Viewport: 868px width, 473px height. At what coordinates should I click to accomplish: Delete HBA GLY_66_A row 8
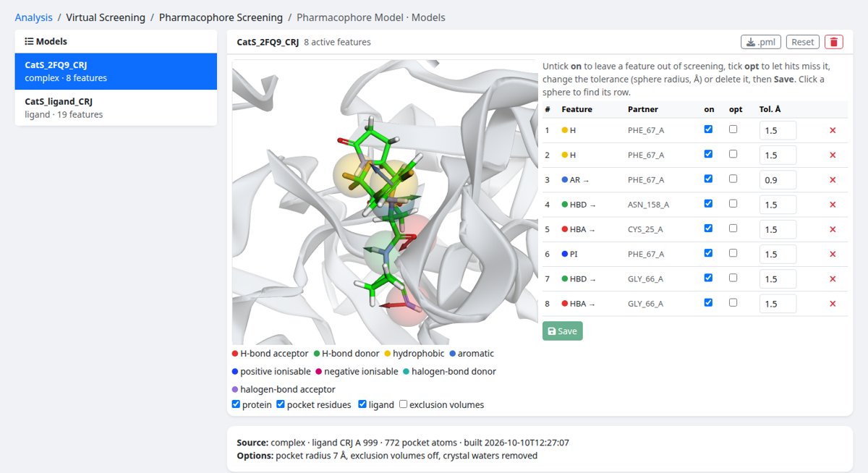[833, 304]
